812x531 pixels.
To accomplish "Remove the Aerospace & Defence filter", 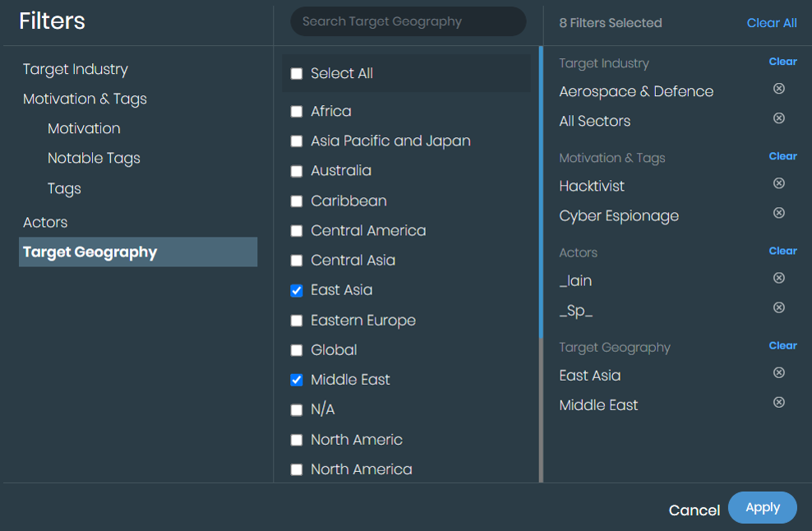I will point(778,89).
